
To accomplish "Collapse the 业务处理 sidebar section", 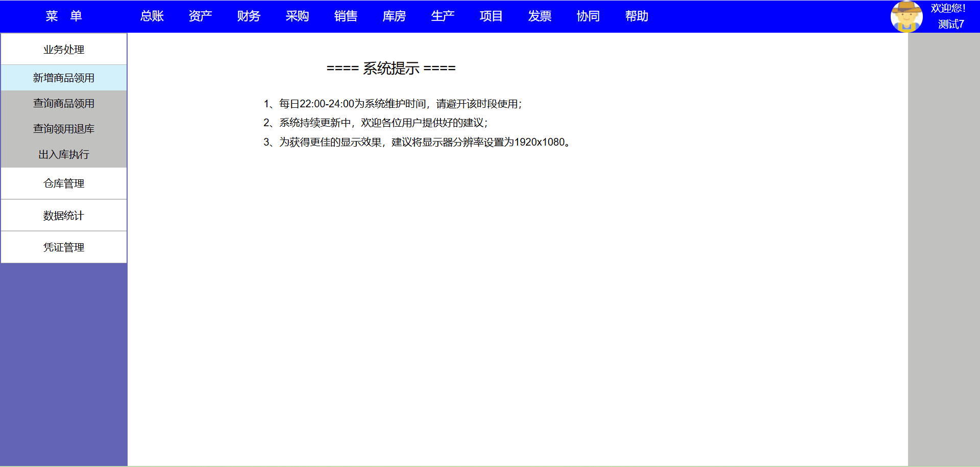I will pos(64,50).
